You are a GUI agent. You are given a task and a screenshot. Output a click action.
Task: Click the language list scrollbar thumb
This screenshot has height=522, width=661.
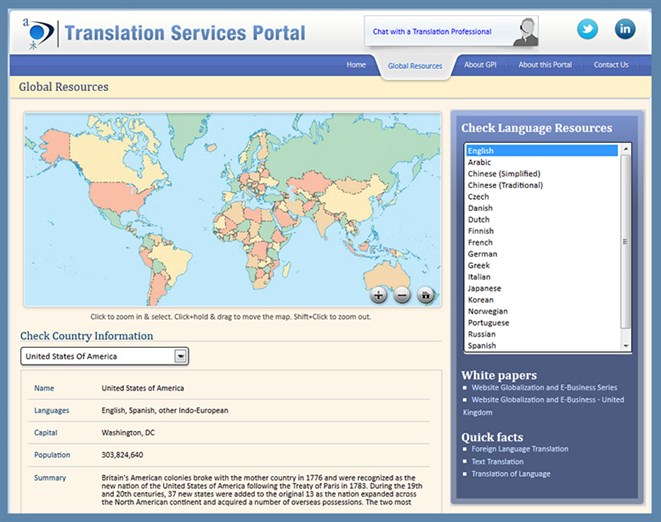pos(626,241)
